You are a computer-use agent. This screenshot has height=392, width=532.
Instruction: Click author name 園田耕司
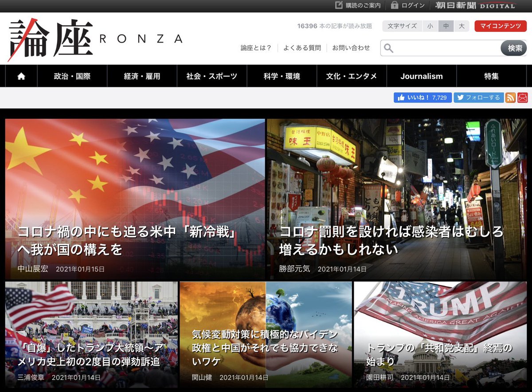[380, 377]
